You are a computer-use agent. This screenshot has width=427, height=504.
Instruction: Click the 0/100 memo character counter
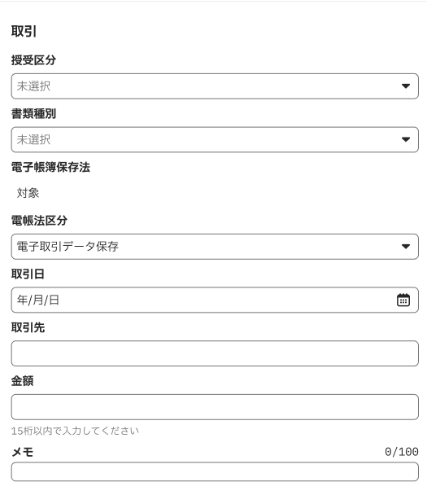(402, 452)
